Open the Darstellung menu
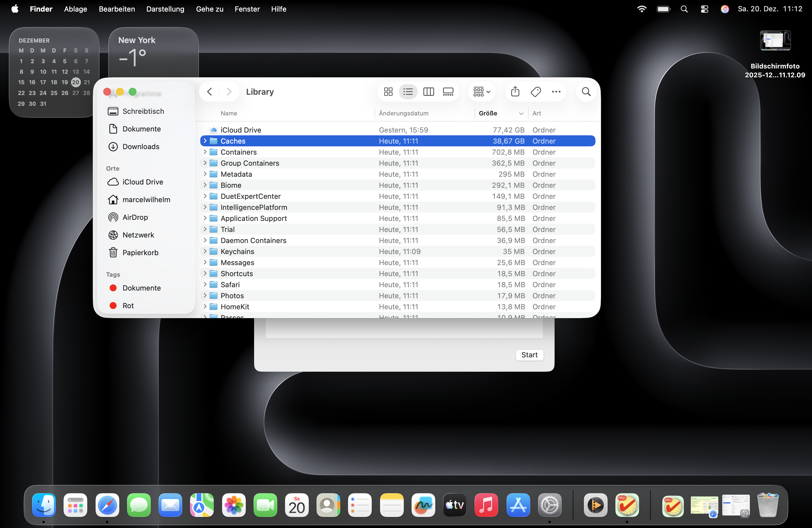The image size is (812, 528). click(165, 9)
